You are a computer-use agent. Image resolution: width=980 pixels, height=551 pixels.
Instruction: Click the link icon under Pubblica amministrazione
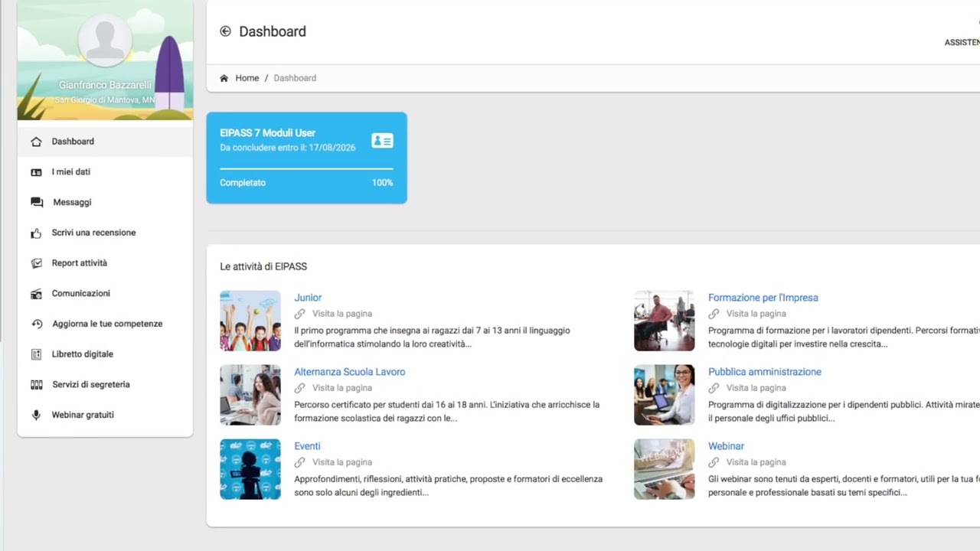tap(714, 388)
